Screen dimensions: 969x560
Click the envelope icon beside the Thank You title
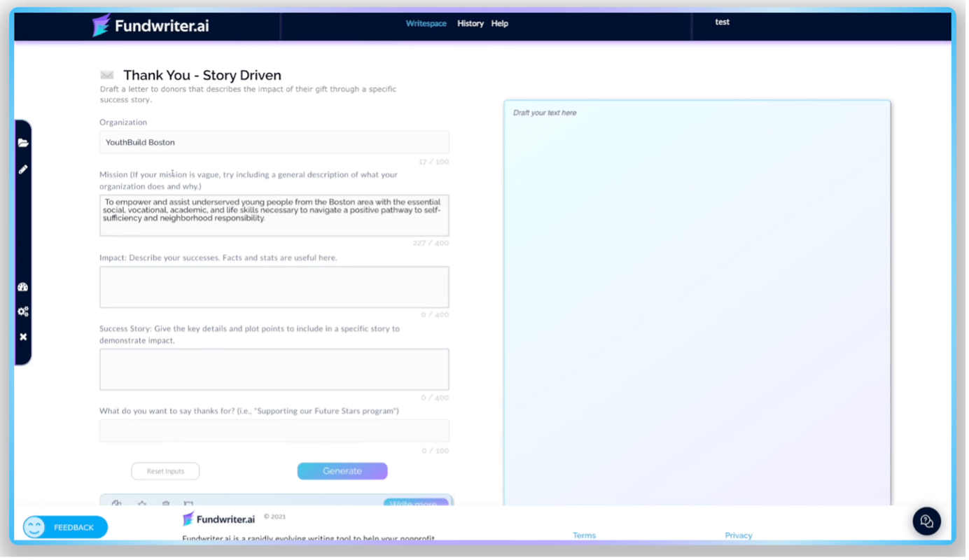click(x=107, y=75)
